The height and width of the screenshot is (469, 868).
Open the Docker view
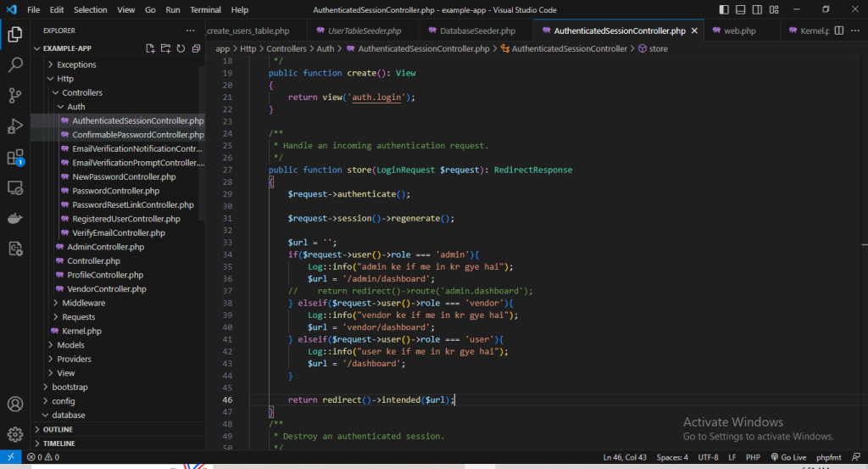14,218
